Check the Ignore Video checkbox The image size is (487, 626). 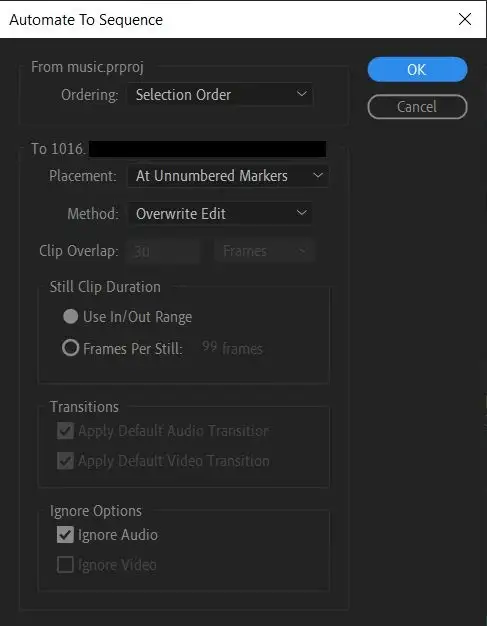coord(65,565)
